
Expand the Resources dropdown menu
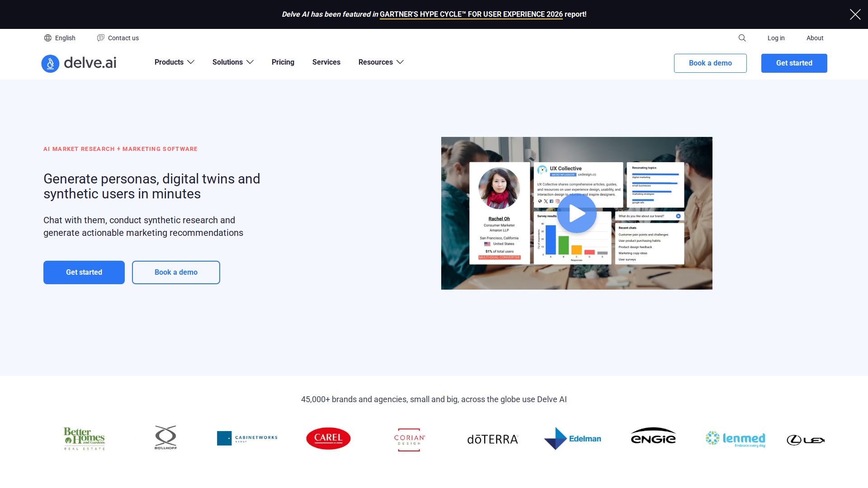point(381,62)
